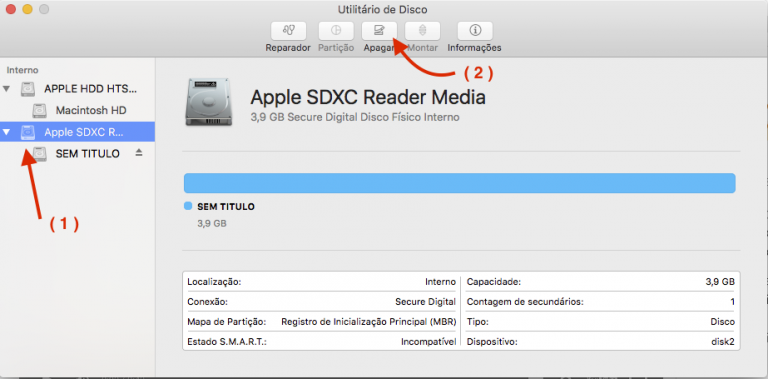This screenshot has height=379, width=768.
Task: Collapse the APPLE HDD HTS disclosure triangle
Action: [x=6, y=89]
